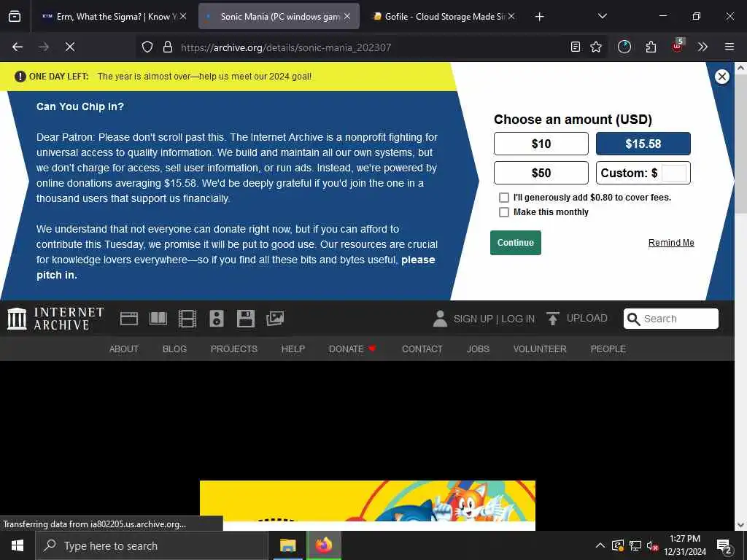Click Firefox icon in taskbar
747x560 pixels.
click(324, 545)
